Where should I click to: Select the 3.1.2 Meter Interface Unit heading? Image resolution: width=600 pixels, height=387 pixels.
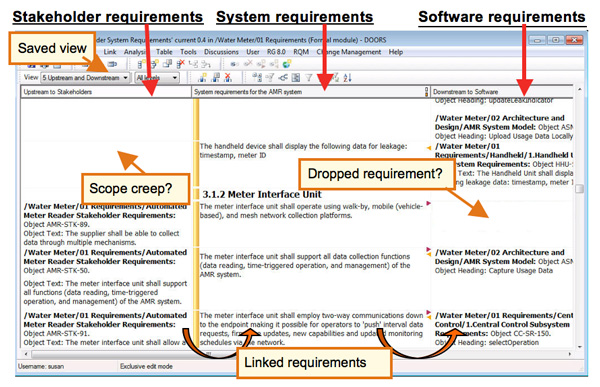point(262,194)
